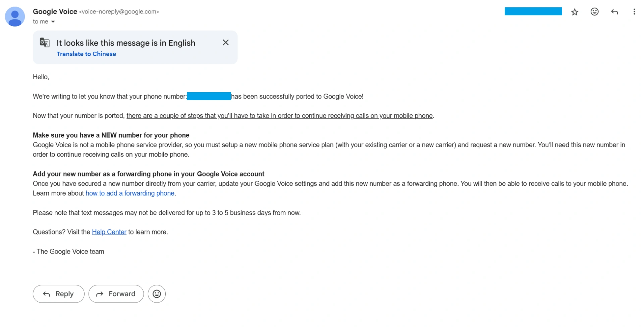644x327 pixels.
Task: Add emoji reaction from top toolbar
Action: tap(594, 12)
